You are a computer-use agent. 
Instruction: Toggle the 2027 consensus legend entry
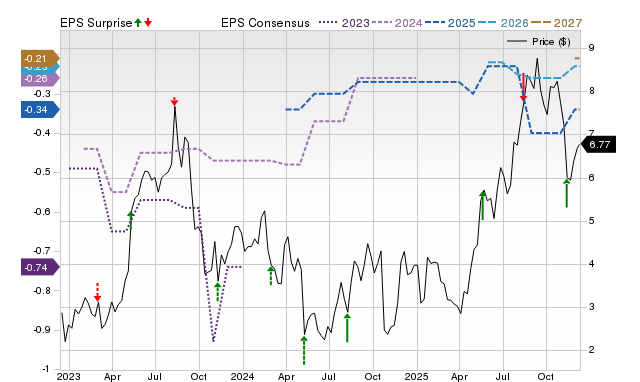[x=556, y=23]
